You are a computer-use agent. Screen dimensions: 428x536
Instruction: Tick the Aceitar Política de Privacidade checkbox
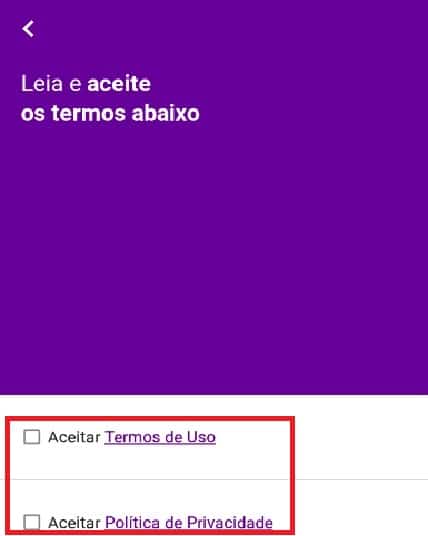31,522
